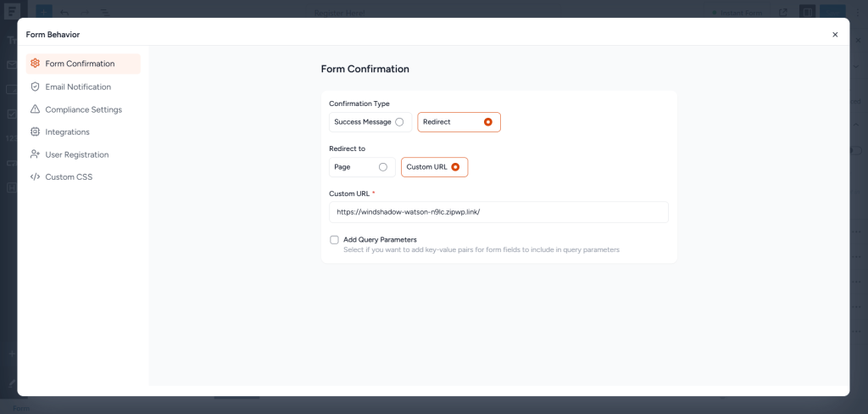Click the external link icon in top bar

point(782,12)
